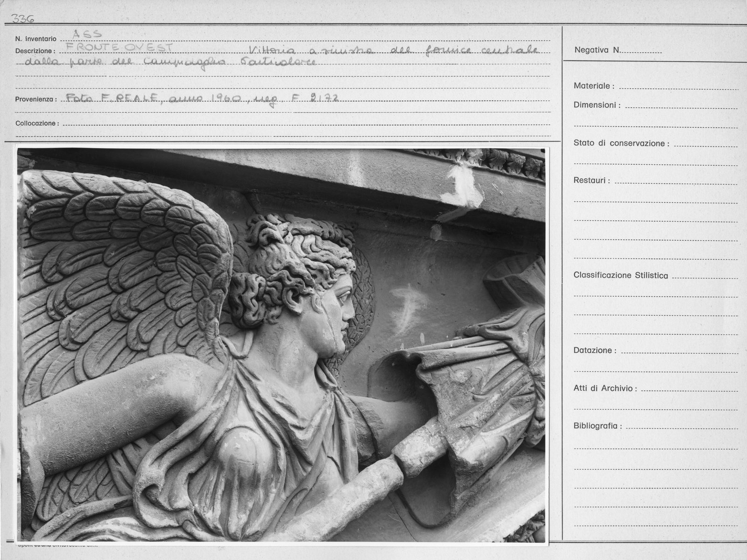Click the 'Datazione :' label
Image resolution: width=747 pixels, height=560 pixels.
point(595,350)
